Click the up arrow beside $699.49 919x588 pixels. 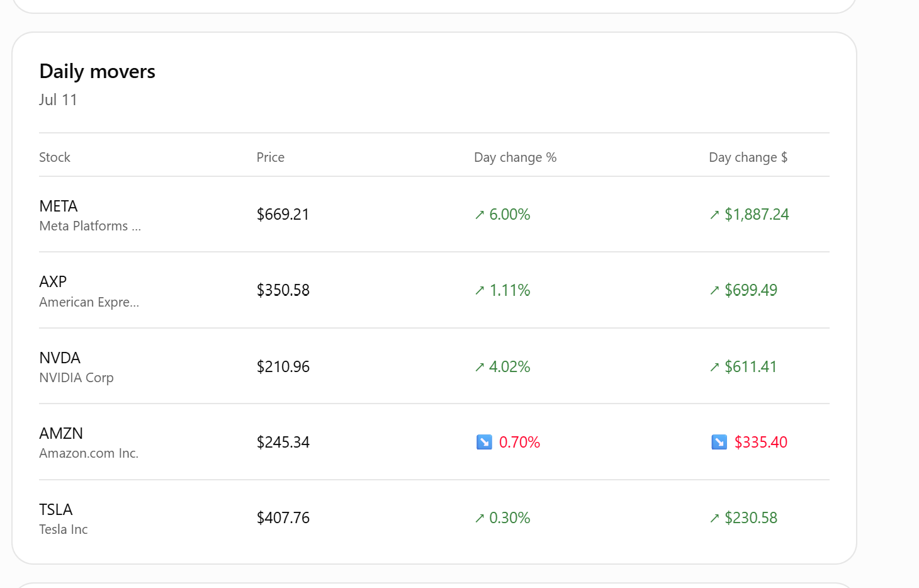point(714,290)
